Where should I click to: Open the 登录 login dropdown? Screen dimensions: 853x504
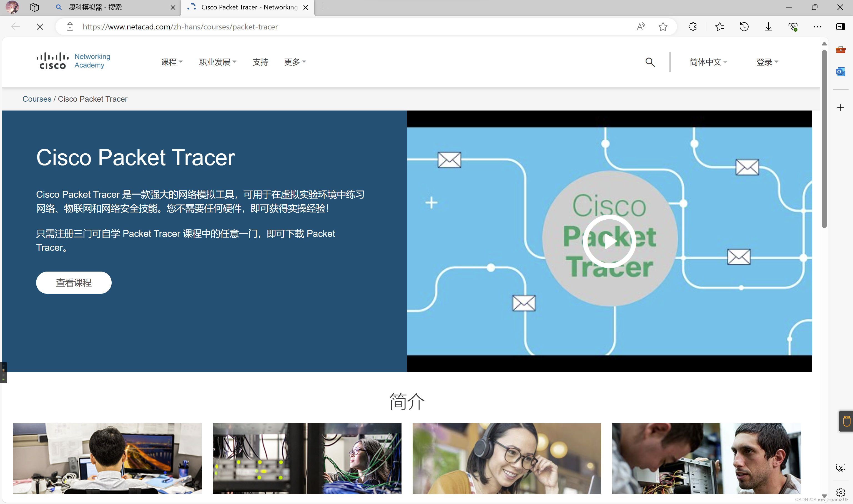767,62
